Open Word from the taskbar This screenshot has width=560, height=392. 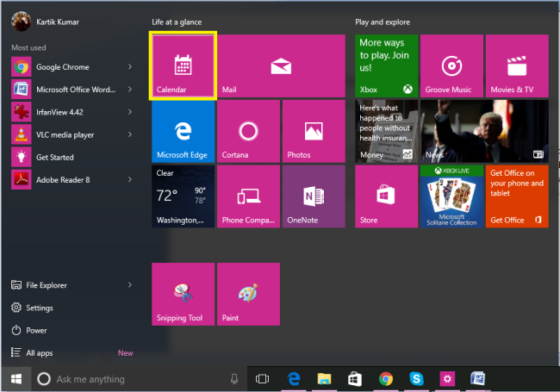click(478, 379)
